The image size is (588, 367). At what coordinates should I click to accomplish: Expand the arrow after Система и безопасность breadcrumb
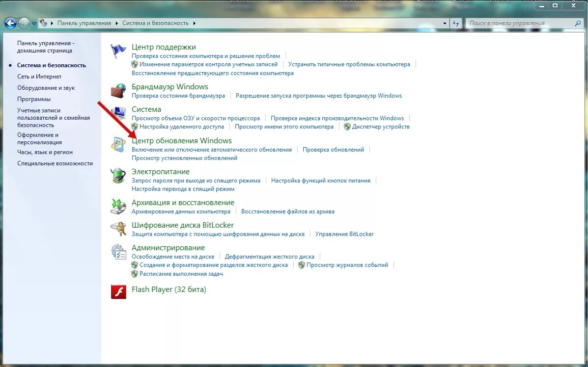tap(194, 23)
